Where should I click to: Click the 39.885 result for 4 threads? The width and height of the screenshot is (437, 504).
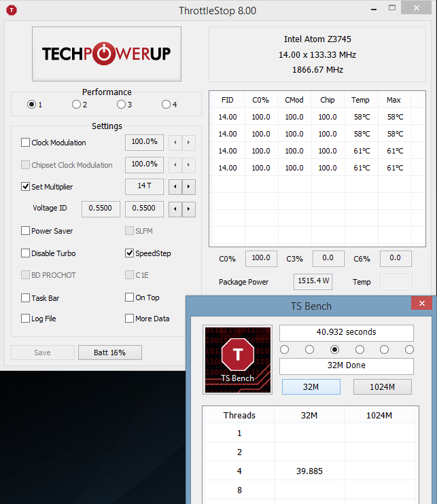coord(309,471)
